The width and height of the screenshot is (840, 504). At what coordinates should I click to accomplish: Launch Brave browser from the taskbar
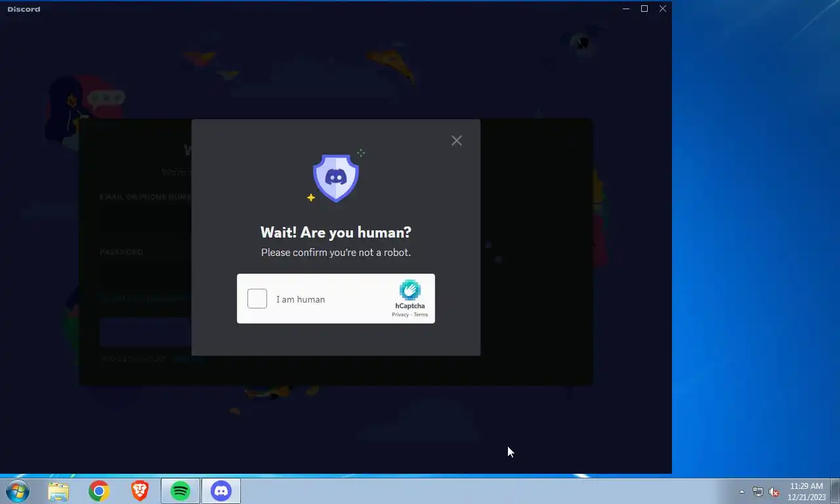140,491
